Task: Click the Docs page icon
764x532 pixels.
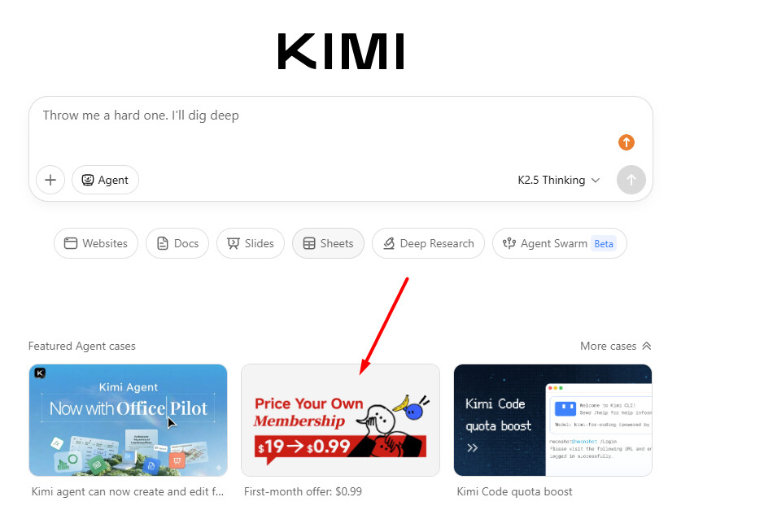Action: point(162,243)
